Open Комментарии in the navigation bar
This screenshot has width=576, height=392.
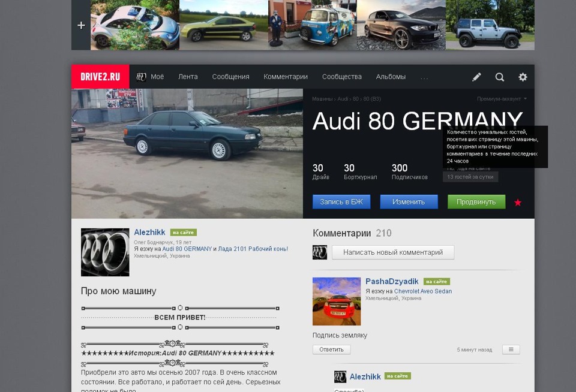[286, 77]
